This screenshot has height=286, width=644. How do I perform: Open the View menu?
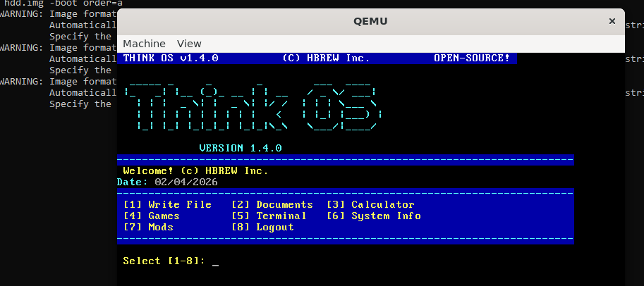click(x=189, y=44)
